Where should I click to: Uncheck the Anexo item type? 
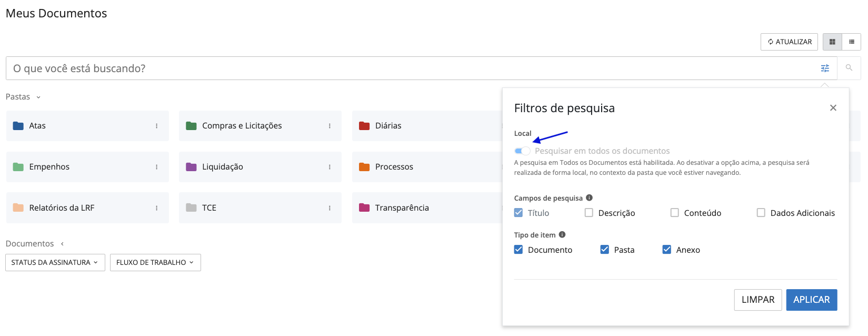coord(666,250)
